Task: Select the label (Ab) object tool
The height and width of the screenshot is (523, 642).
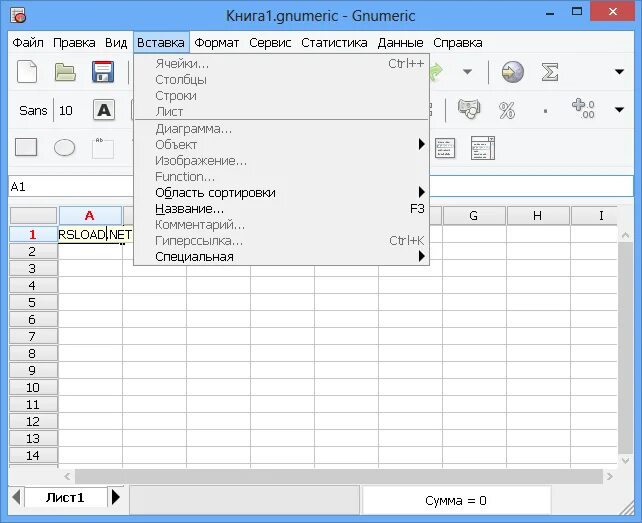Action: (103, 148)
